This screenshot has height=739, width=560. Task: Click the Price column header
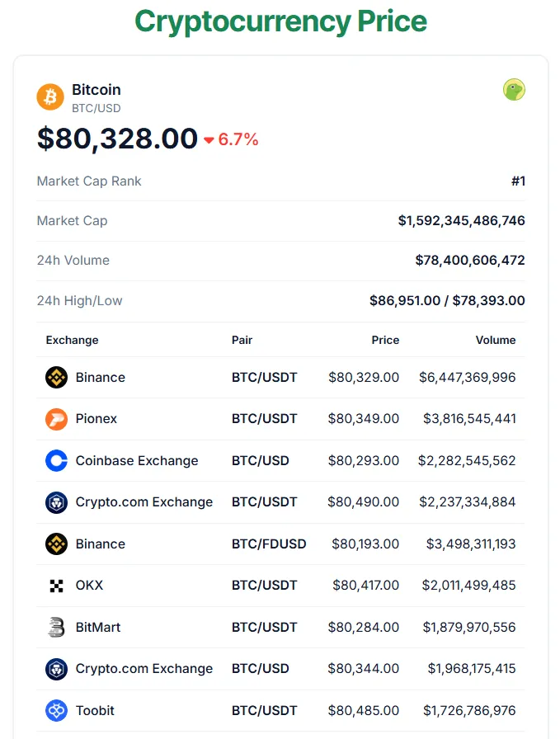(x=385, y=340)
